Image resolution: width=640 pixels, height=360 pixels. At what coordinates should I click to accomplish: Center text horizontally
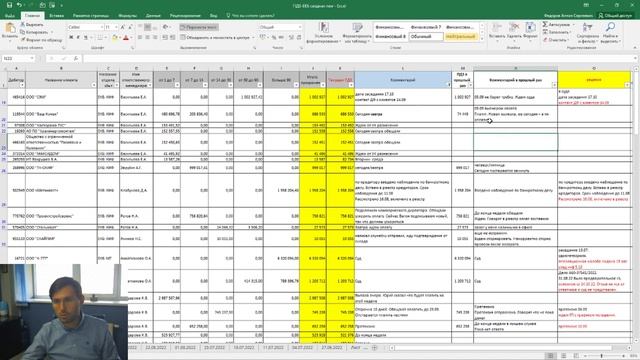click(148, 38)
